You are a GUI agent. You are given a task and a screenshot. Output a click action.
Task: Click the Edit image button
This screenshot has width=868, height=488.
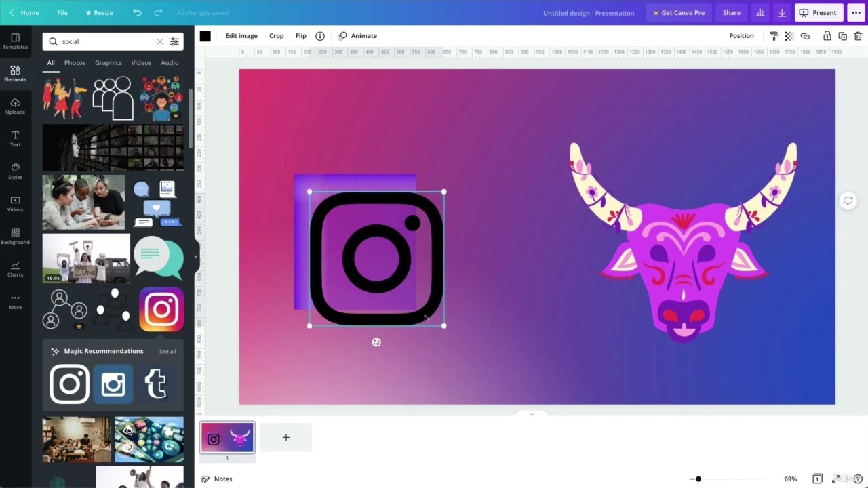(241, 36)
